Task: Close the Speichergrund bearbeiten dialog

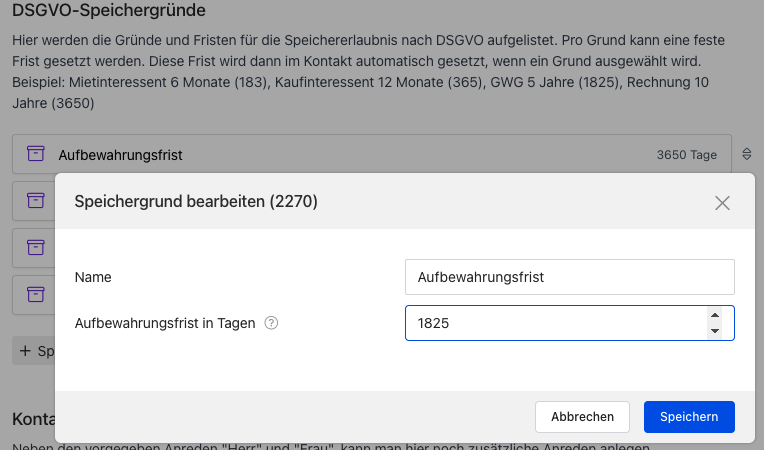Action: [723, 202]
